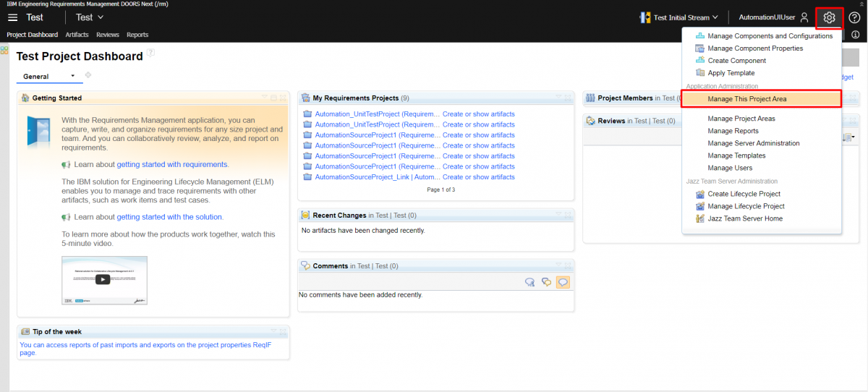The height and width of the screenshot is (392, 868).
Task: Click the user profile icon
Action: [804, 17]
